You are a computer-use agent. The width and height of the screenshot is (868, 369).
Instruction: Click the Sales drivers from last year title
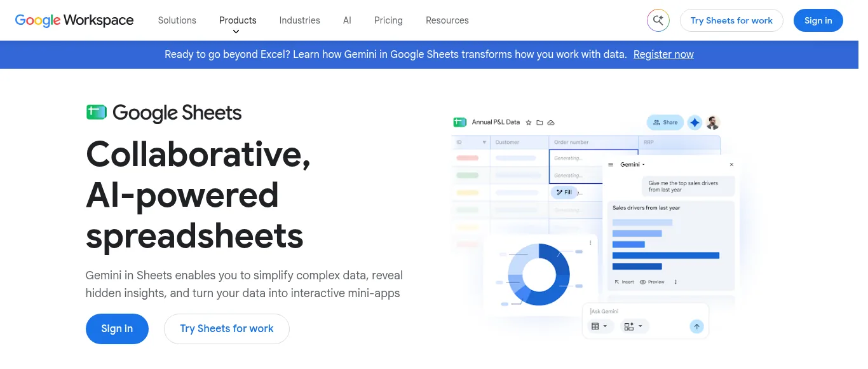pyautogui.click(x=646, y=208)
